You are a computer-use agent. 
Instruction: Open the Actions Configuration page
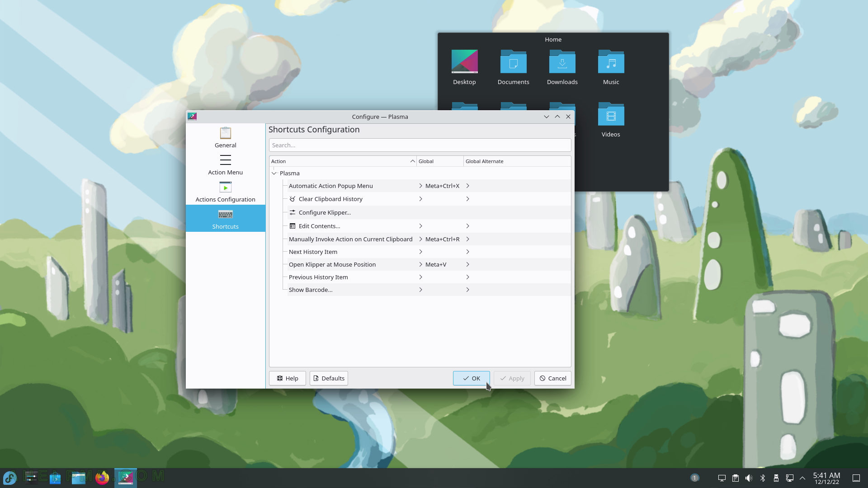[x=225, y=192]
